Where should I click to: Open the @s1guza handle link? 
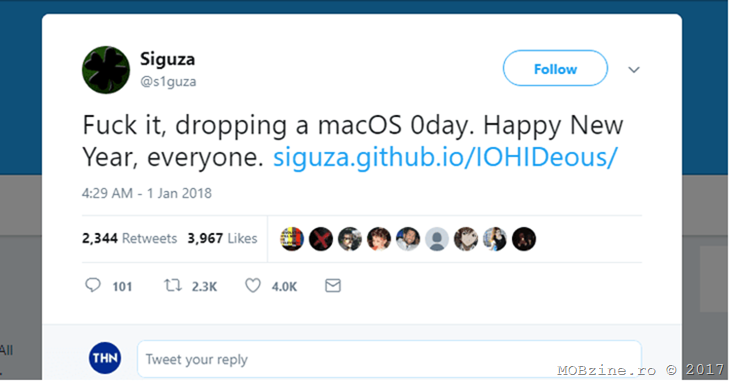(168, 82)
